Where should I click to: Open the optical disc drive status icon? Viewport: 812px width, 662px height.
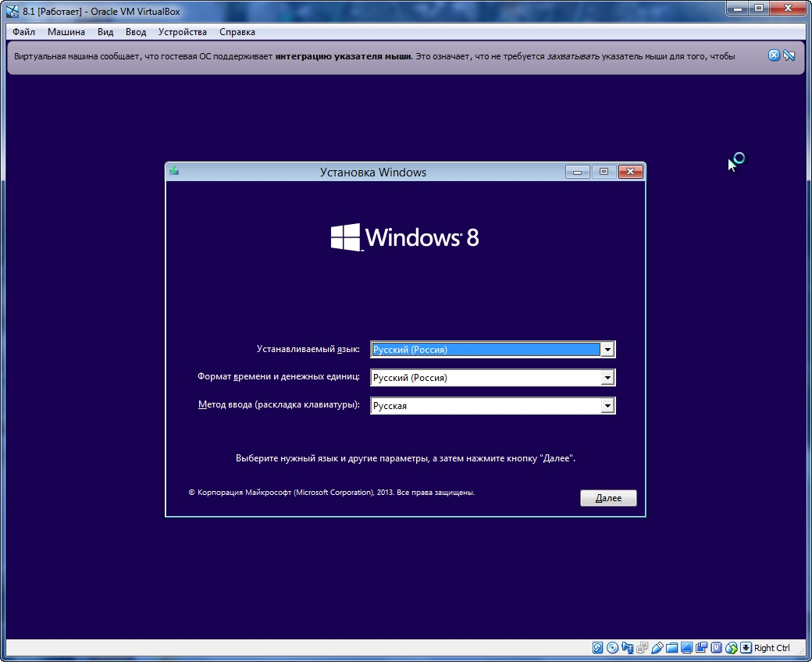tap(612, 647)
